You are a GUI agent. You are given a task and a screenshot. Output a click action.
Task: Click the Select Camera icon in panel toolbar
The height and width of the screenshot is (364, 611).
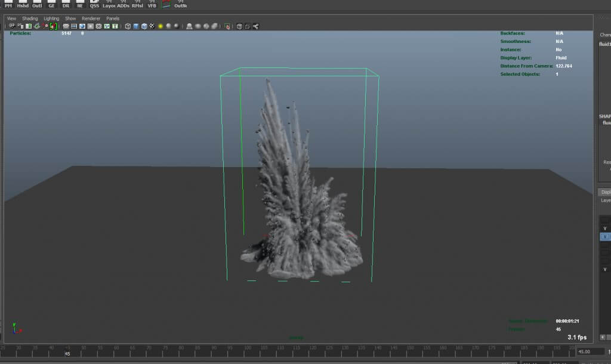(x=12, y=26)
